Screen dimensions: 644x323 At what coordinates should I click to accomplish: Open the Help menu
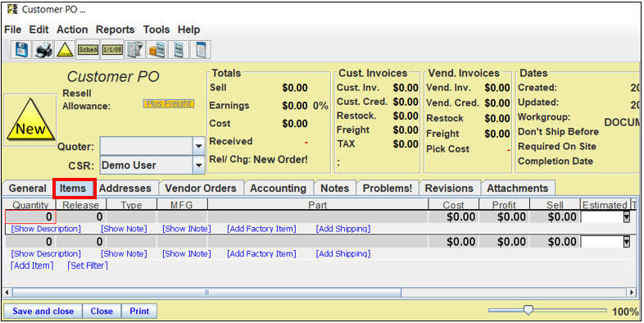pyautogui.click(x=188, y=30)
